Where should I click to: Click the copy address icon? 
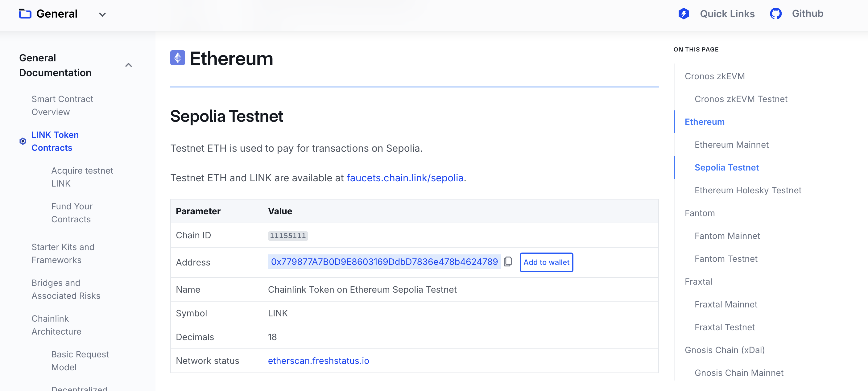(508, 262)
